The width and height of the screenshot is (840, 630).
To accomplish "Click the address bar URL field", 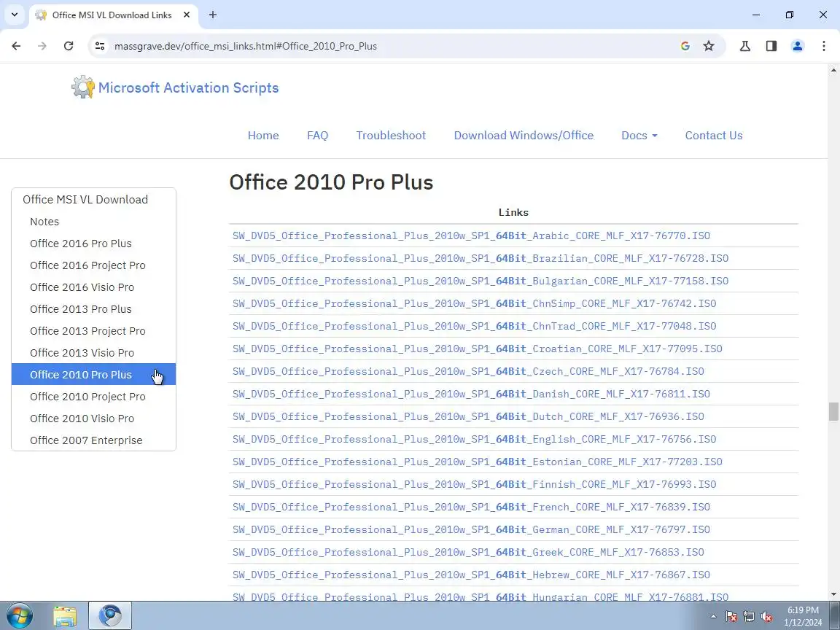I will 391,46.
